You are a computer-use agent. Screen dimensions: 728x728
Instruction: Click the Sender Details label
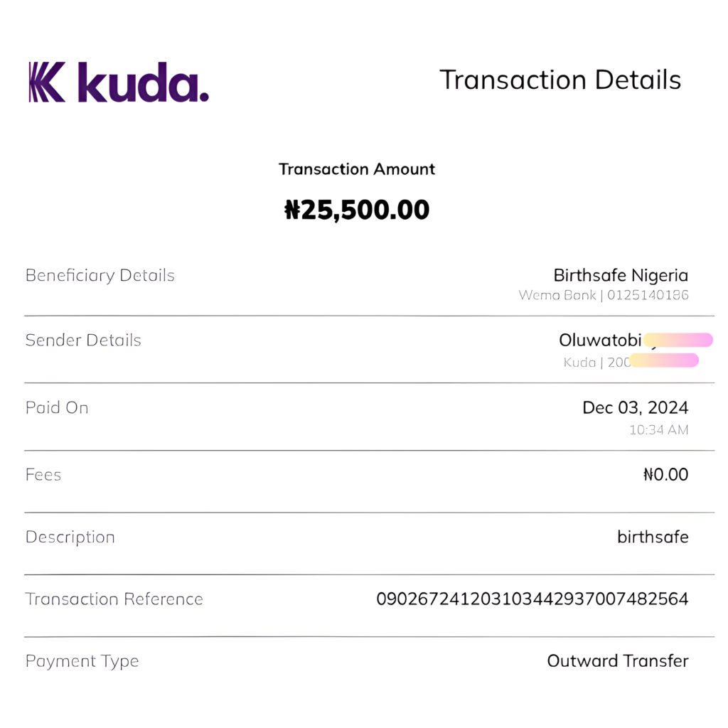pos(83,341)
